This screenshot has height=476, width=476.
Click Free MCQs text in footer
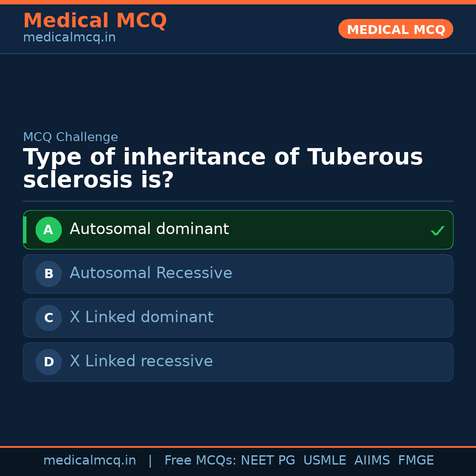click(201, 461)
